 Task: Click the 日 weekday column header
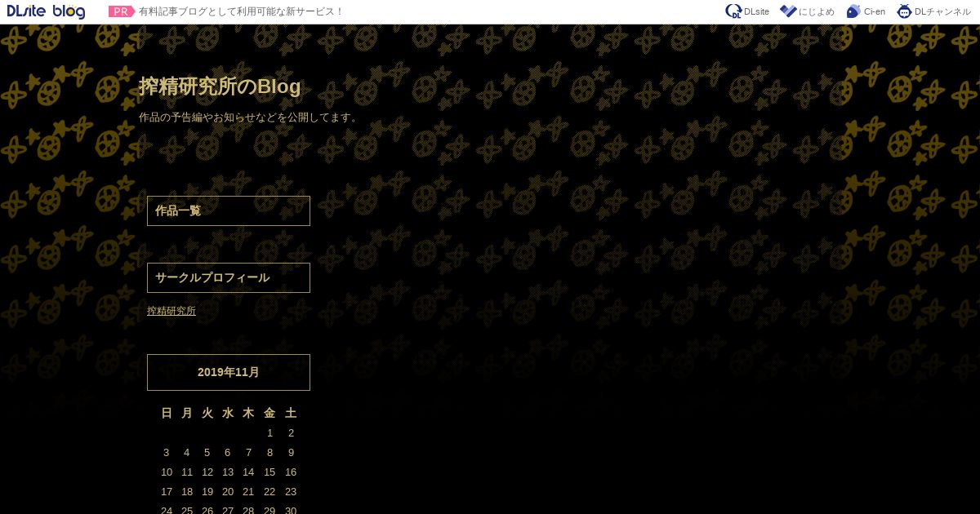(x=167, y=414)
